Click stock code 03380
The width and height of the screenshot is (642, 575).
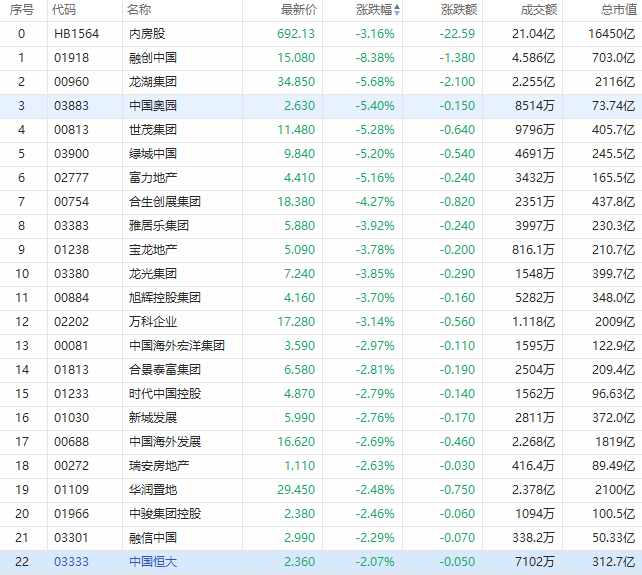click(71, 274)
